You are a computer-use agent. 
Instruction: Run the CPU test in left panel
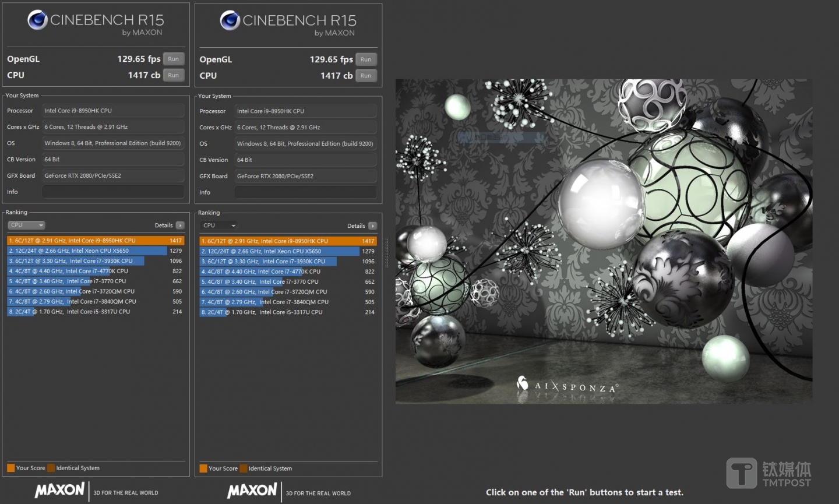click(x=174, y=75)
